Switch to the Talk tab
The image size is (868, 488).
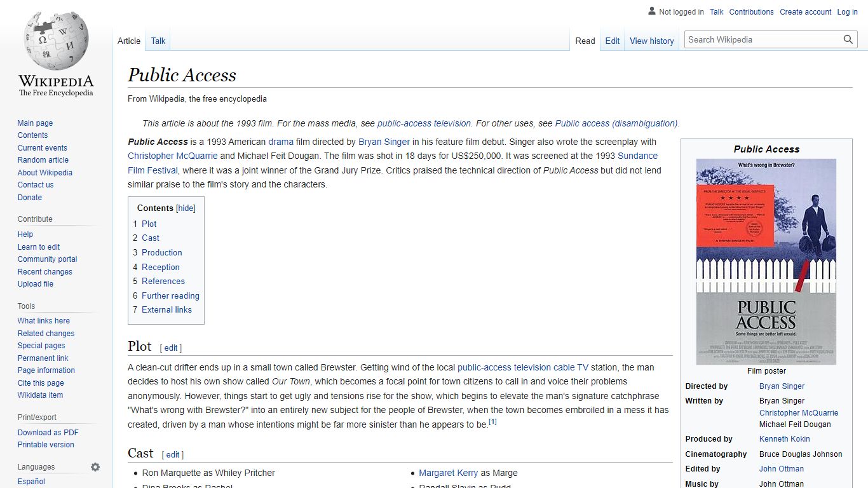(158, 41)
